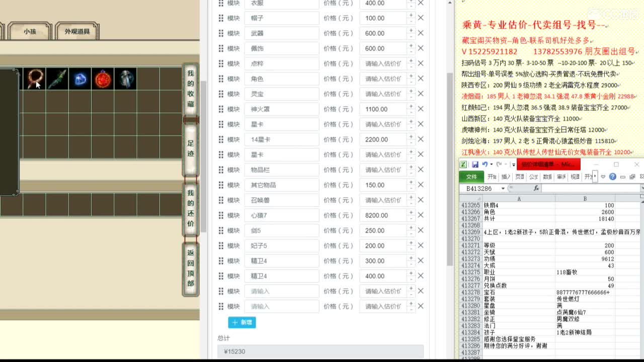The width and height of the screenshot is (644, 362).
Task: Save the Excel workbook
Action: pyautogui.click(x=475, y=164)
